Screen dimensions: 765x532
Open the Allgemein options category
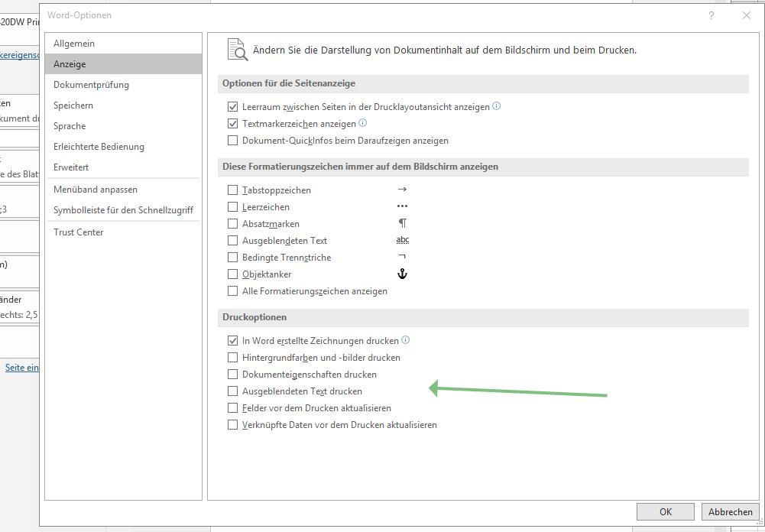pos(74,44)
